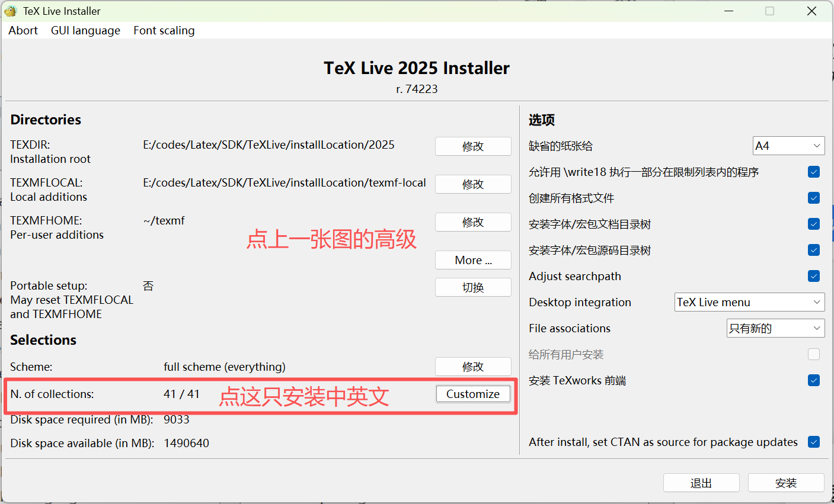The width and height of the screenshot is (834, 504).
Task: Open the Abort menu
Action: tap(23, 31)
